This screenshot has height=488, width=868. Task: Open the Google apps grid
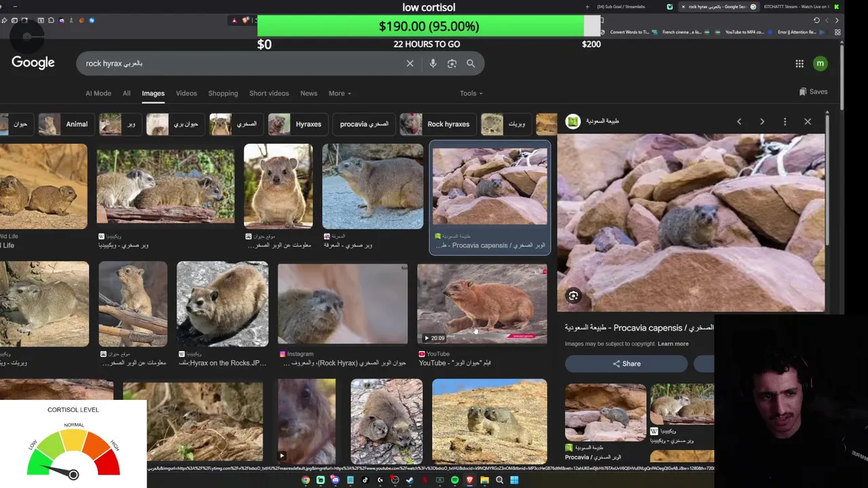point(800,63)
